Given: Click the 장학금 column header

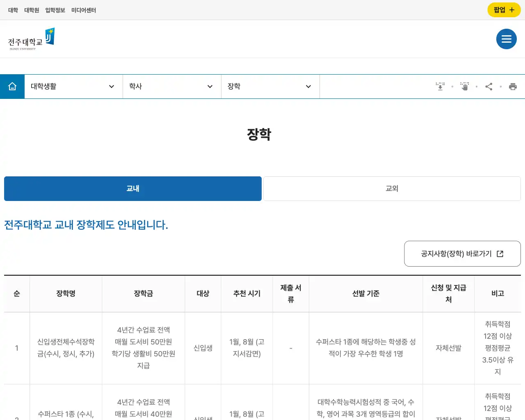Looking at the screenshot, I should 144,294.
